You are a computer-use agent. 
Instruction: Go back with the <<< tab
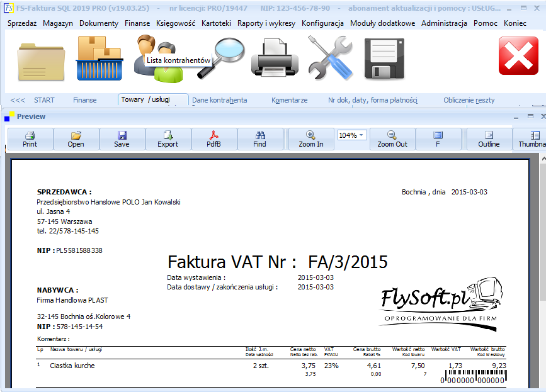[x=18, y=100]
